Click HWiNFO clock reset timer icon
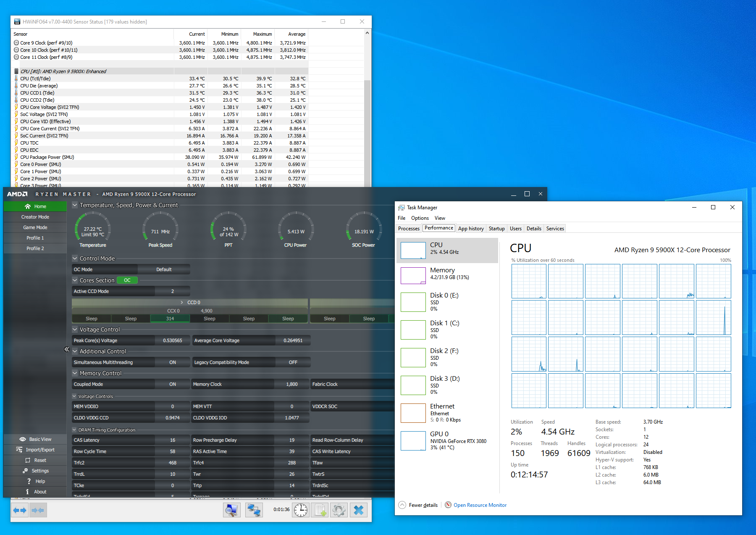Image resolution: width=756 pixels, height=535 pixels. click(x=301, y=510)
